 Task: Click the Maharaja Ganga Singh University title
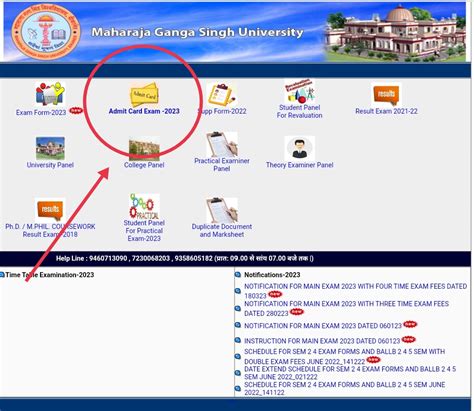click(x=197, y=32)
